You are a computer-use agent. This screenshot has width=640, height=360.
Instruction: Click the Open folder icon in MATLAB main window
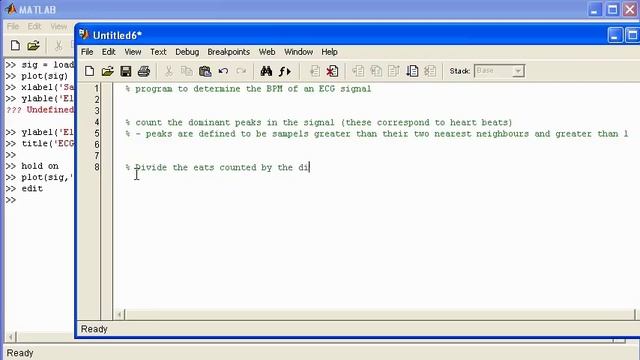(x=33, y=45)
